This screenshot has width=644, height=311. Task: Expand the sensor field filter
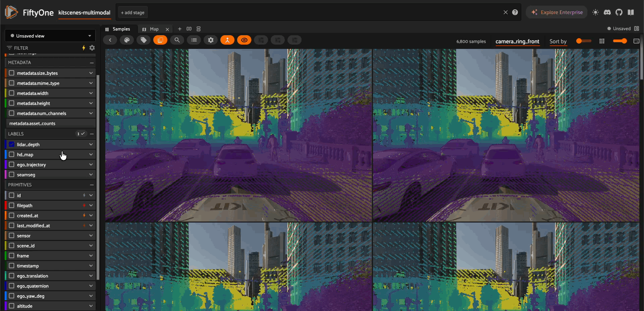pos(91,236)
